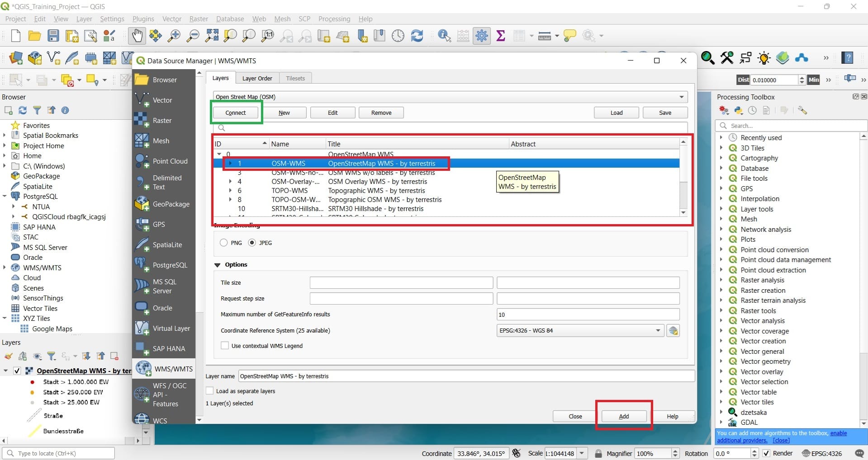Select the Pan Map hand tool
Screen dimensions: 868x460
[x=137, y=36]
